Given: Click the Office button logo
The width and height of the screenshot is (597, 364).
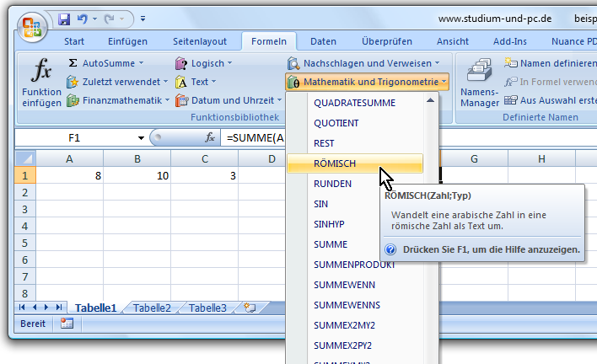Looking at the screenshot, I should [32, 28].
